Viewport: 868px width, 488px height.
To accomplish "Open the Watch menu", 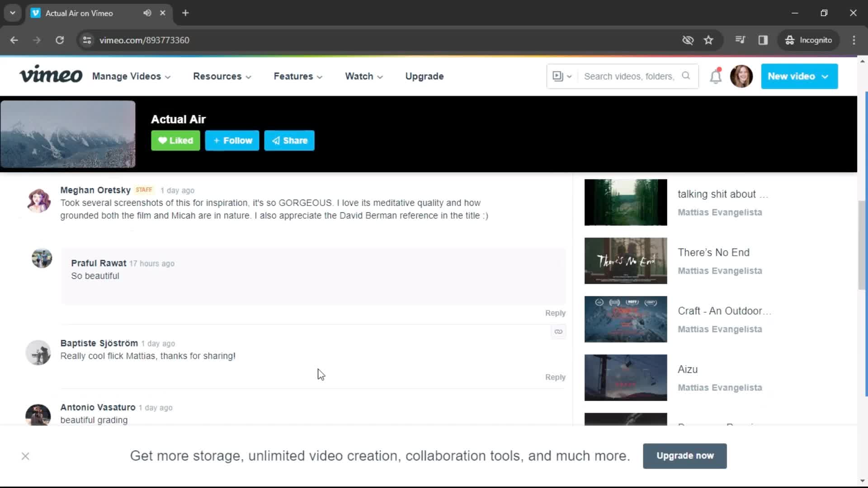I will (363, 76).
